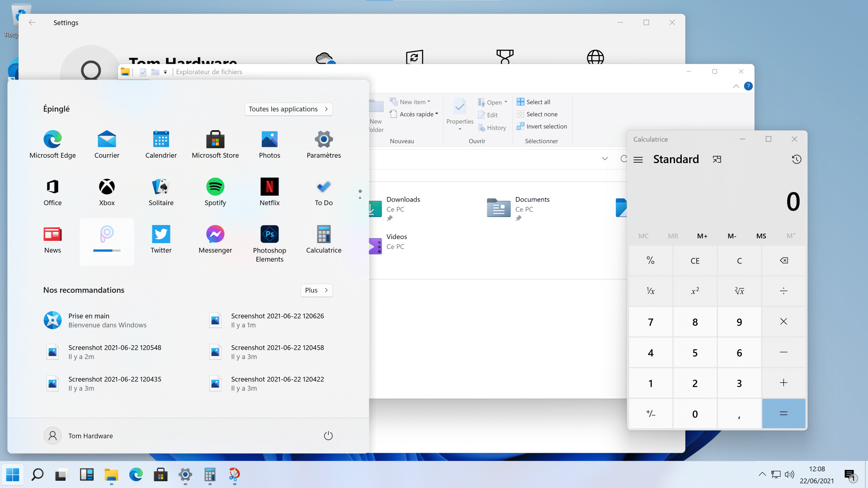
Task: Launch Netflix from Start menu
Action: coord(269,192)
